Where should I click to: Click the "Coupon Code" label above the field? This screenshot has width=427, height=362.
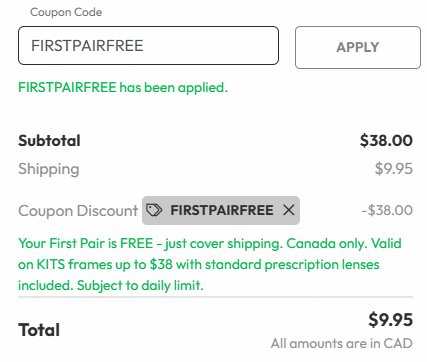(66, 12)
